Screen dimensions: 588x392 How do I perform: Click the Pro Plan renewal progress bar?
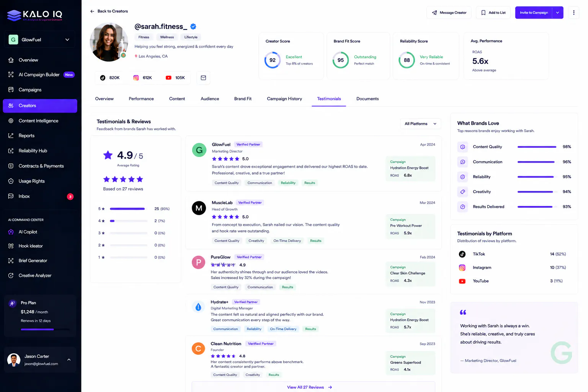45,330
